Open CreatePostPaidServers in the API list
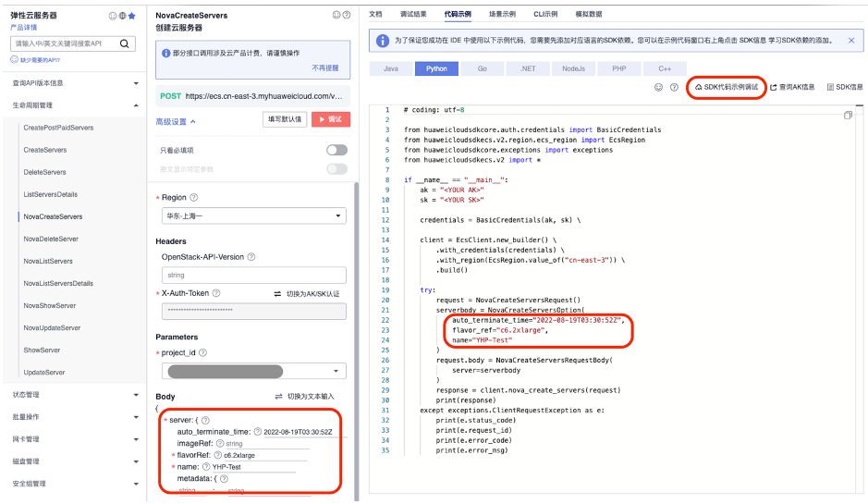This screenshot has width=868, height=504. tap(58, 128)
